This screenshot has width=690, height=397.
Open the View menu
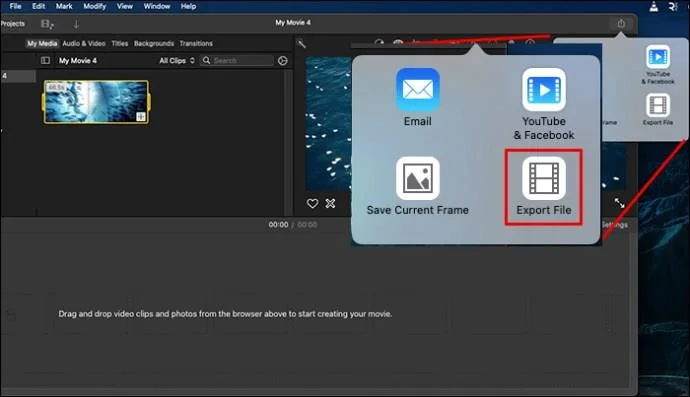coord(125,6)
